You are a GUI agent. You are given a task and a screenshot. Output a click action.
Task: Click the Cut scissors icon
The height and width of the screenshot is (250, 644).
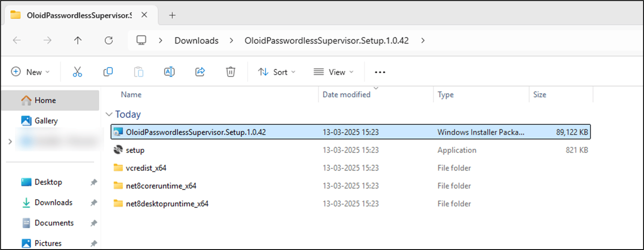pos(78,72)
